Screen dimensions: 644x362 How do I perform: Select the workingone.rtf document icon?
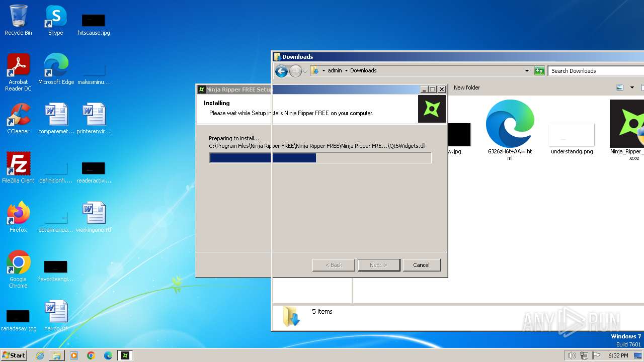click(x=94, y=217)
